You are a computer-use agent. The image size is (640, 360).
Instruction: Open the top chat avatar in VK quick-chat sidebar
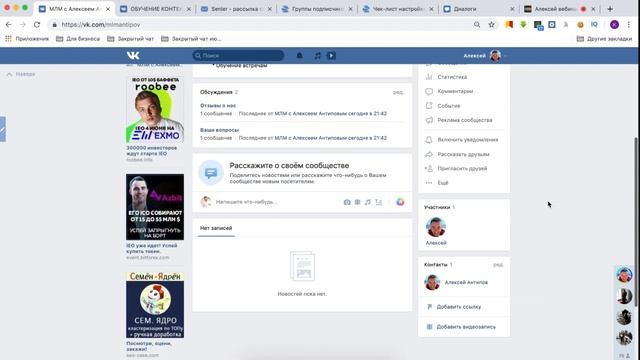624,276
